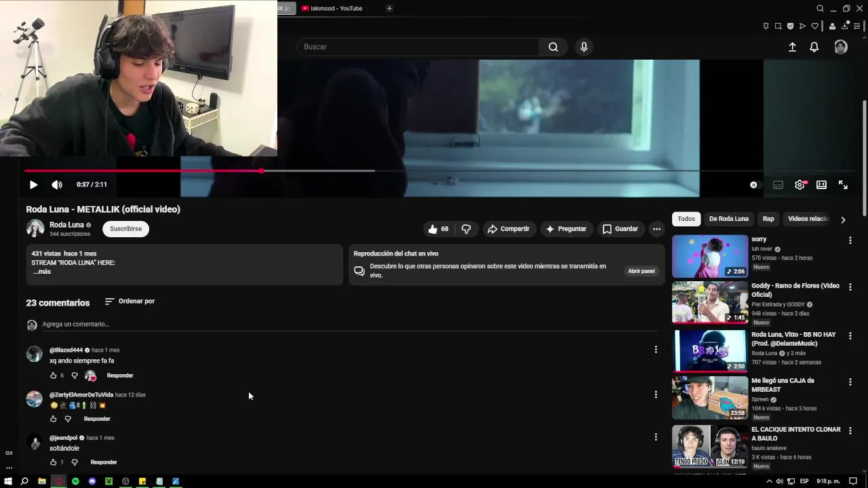
Task: Toggle subtitles button in player controls
Action: (x=778, y=185)
